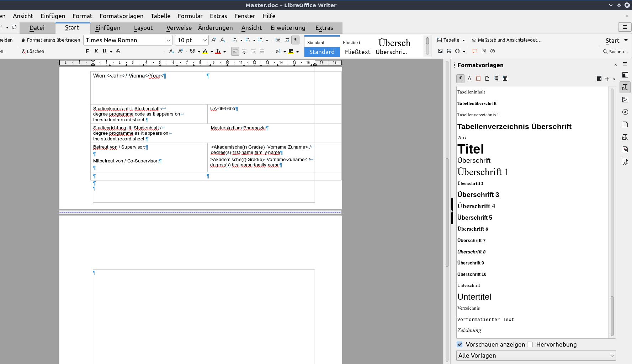Open Find and Replace icon
This screenshot has height=364, width=632.
484,52
